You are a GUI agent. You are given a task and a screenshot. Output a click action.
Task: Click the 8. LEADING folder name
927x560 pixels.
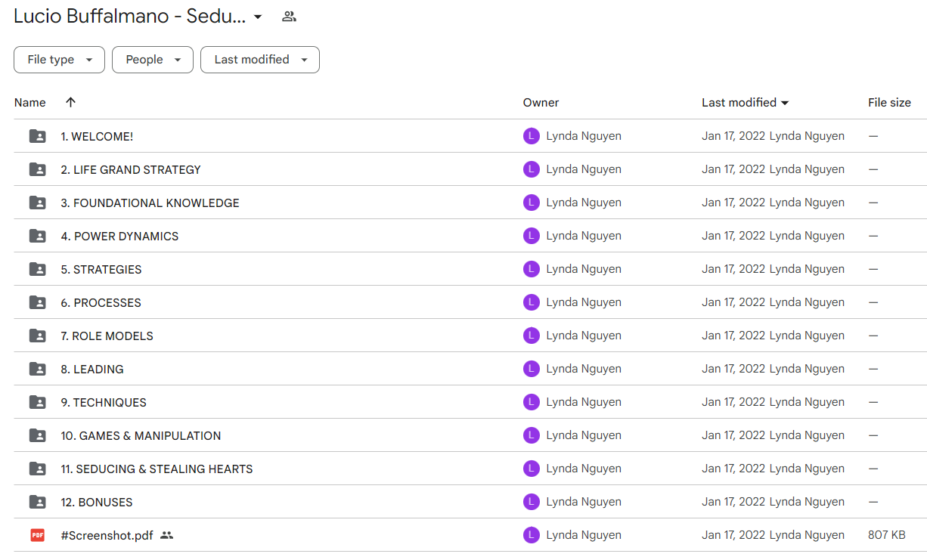(x=92, y=370)
